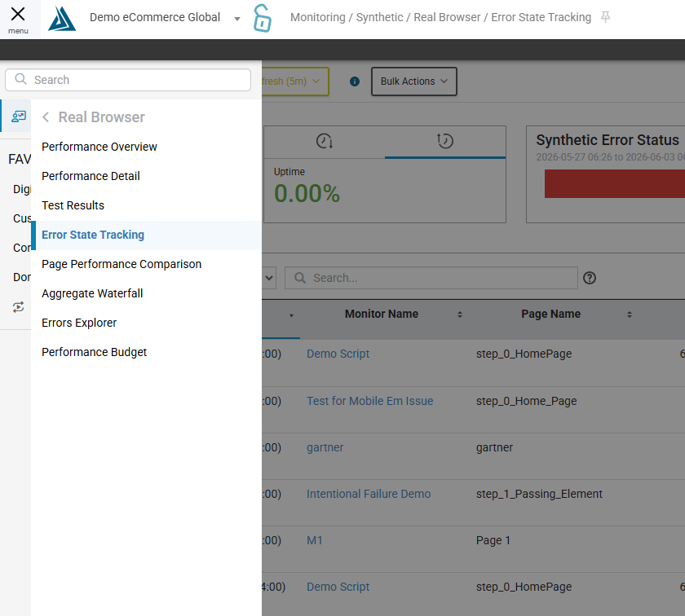The height and width of the screenshot is (616, 685).
Task: Open Performance Budget menu item
Action: (x=94, y=352)
